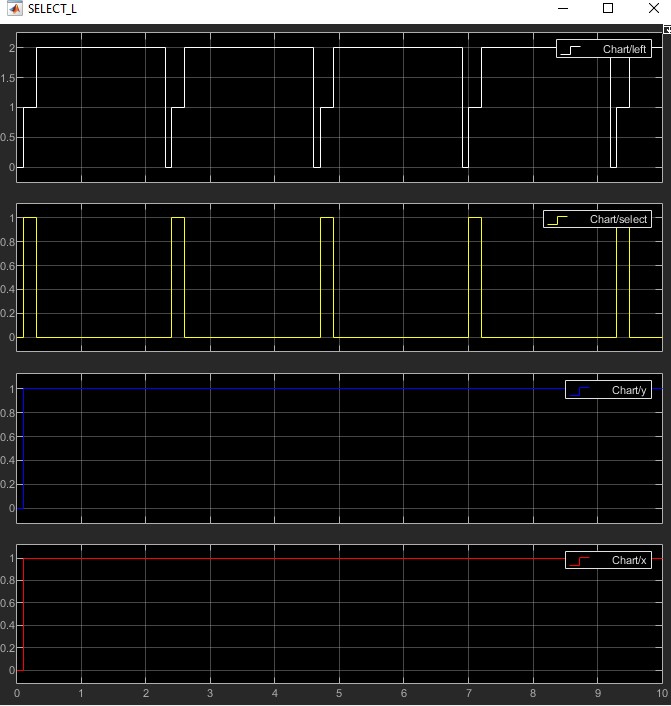Maximize the SELECT_L window
671x706 pixels.
(608, 9)
